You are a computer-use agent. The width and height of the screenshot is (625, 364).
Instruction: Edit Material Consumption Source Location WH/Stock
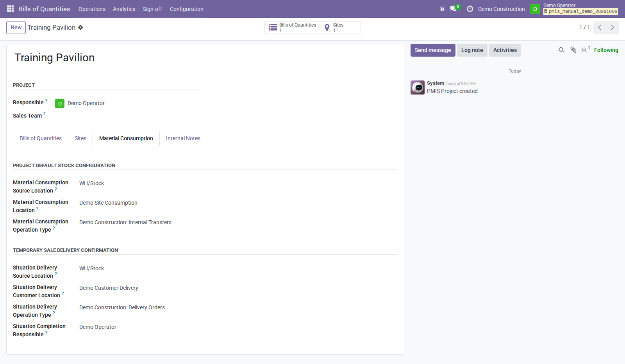pos(238,183)
